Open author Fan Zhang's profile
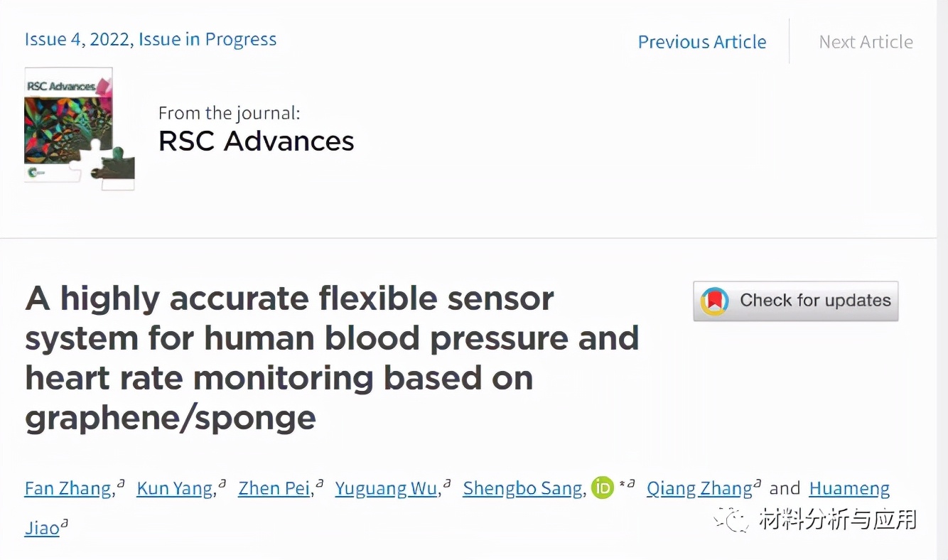 [x=67, y=488]
